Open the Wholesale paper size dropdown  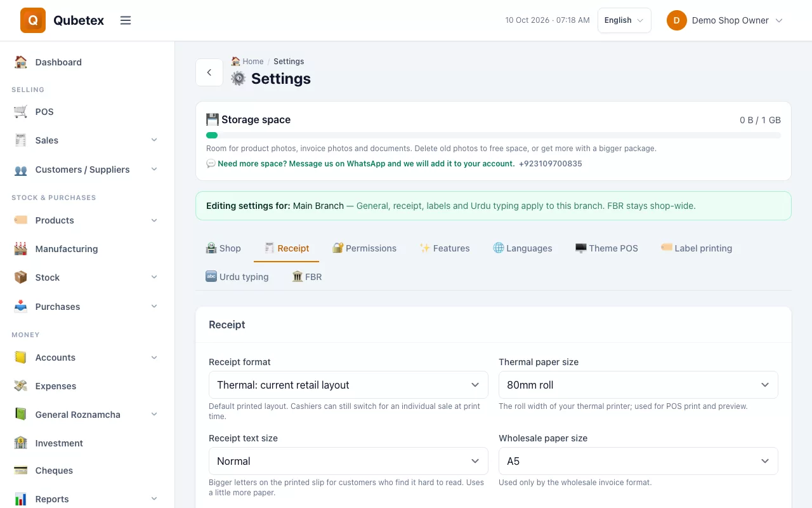coord(638,461)
